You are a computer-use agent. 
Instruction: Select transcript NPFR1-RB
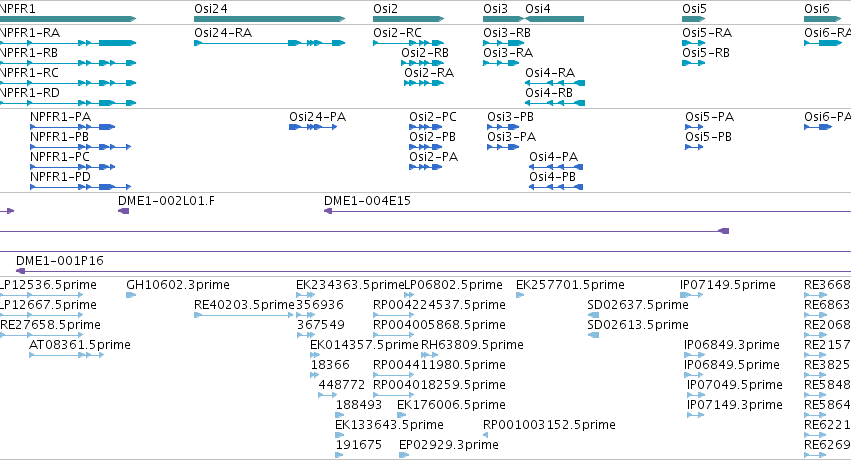coord(67,63)
